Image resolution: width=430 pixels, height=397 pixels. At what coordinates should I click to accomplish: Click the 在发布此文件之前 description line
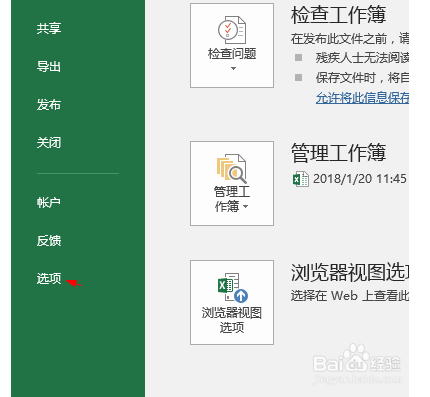(x=350, y=39)
